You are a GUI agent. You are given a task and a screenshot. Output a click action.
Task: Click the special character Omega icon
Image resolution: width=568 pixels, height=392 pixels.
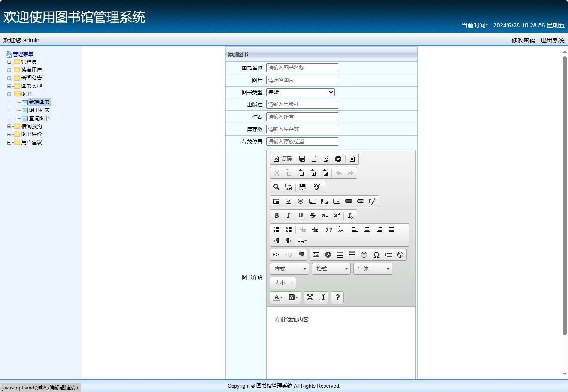pos(376,255)
